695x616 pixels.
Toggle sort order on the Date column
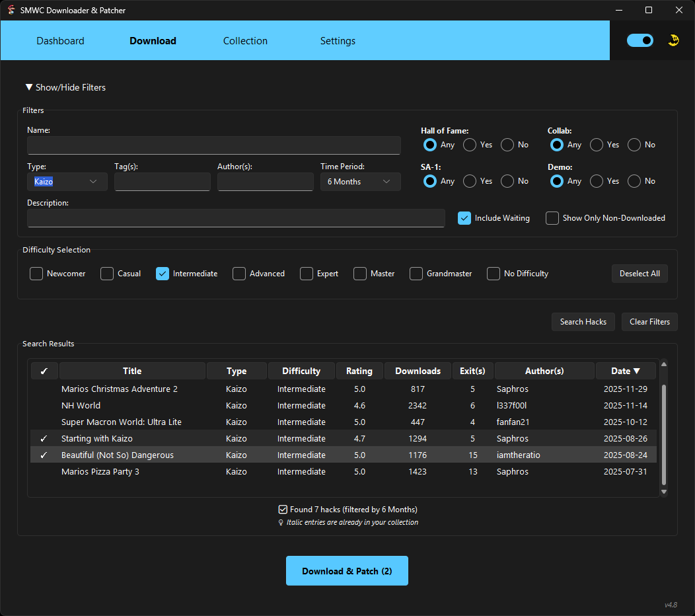(x=625, y=371)
